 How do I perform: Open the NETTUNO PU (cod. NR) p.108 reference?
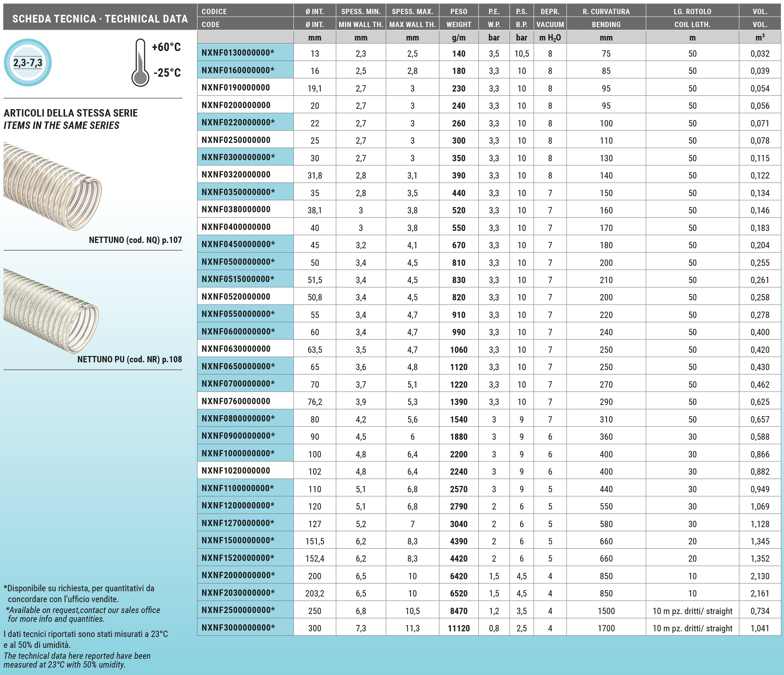[x=129, y=359]
